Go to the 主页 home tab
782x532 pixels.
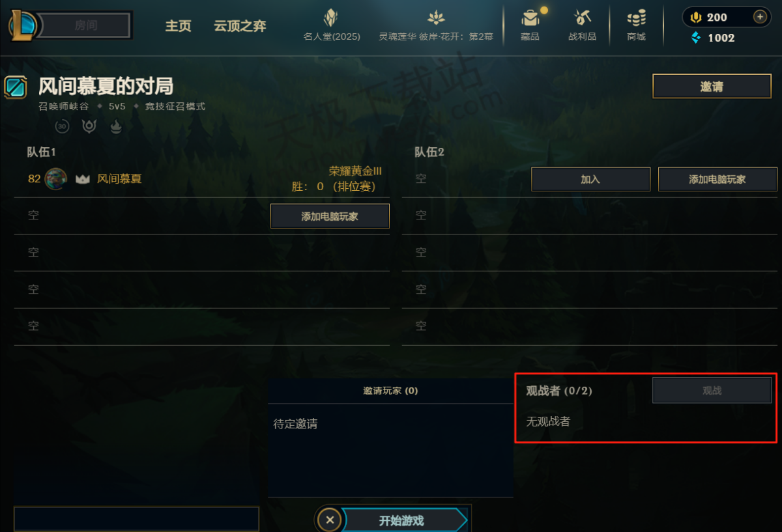pos(178,26)
